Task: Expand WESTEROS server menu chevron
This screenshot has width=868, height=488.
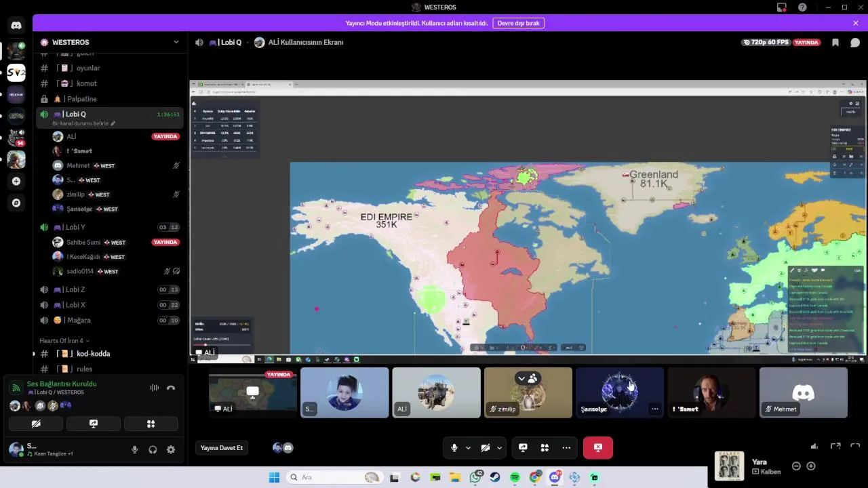Action: pyautogui.click(x=176, y=42)
